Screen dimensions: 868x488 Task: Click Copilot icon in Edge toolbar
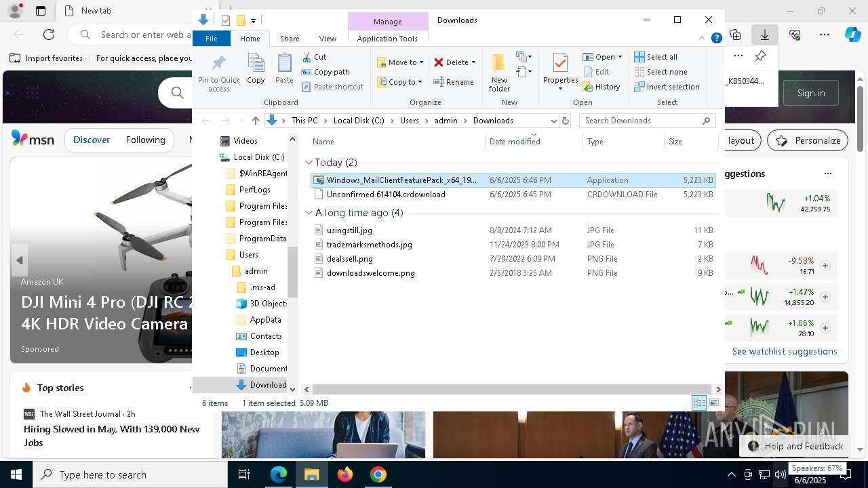[x=852, y=35]
